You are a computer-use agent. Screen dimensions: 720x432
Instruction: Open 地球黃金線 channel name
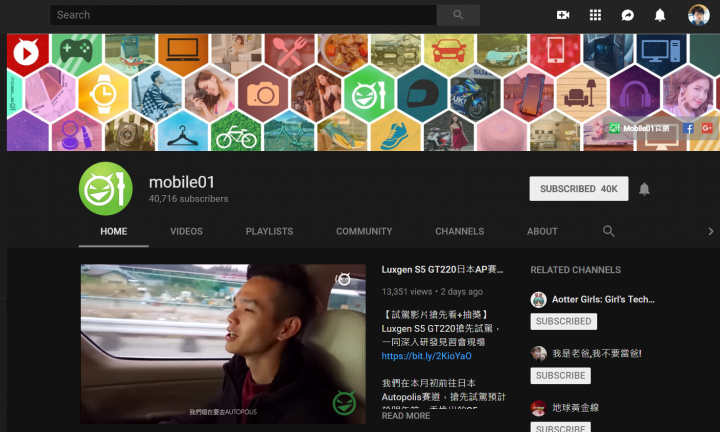[575, 408]
